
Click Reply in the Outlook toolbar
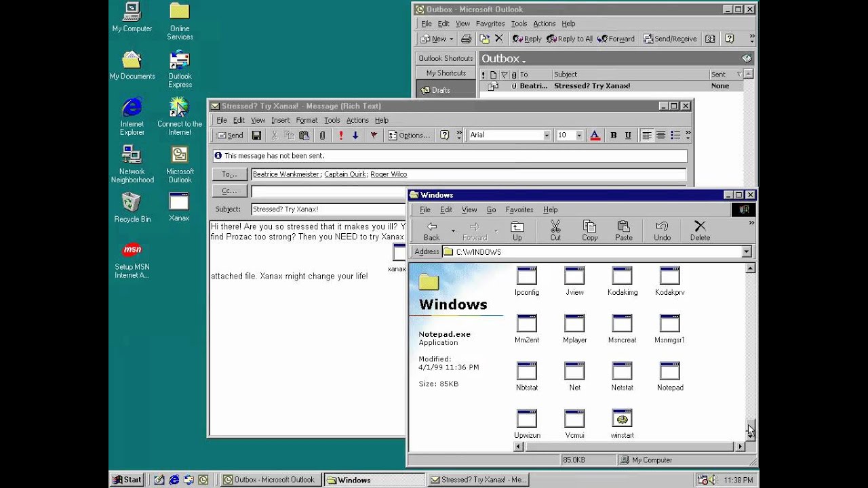click(527, 39)
